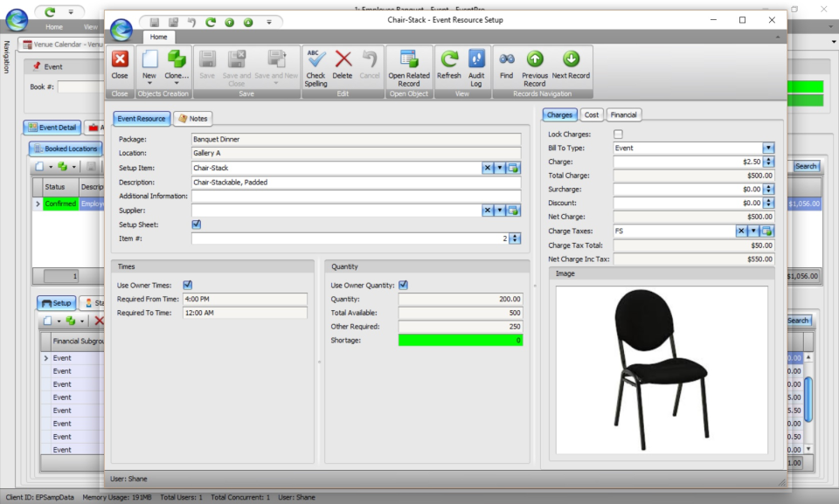Click quick-access undo arrow icon

191,22
